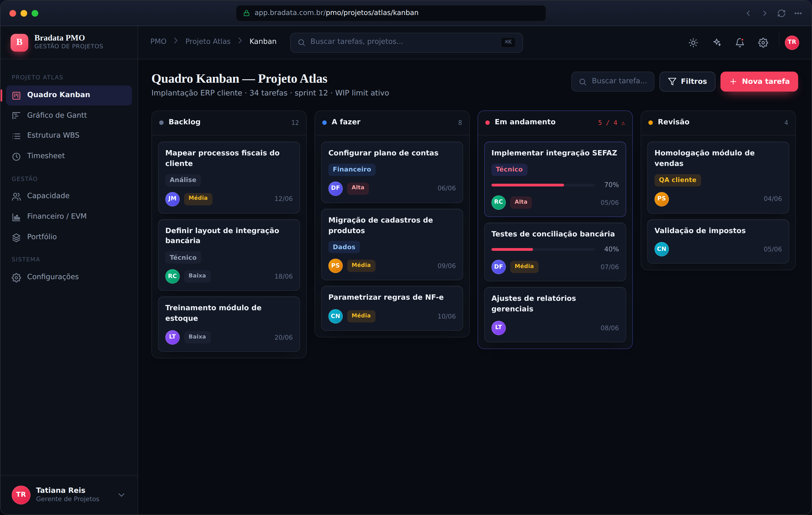Expand Tatiana Reis user menu chevron
The image size is (812, 515).
click(121, 495)
